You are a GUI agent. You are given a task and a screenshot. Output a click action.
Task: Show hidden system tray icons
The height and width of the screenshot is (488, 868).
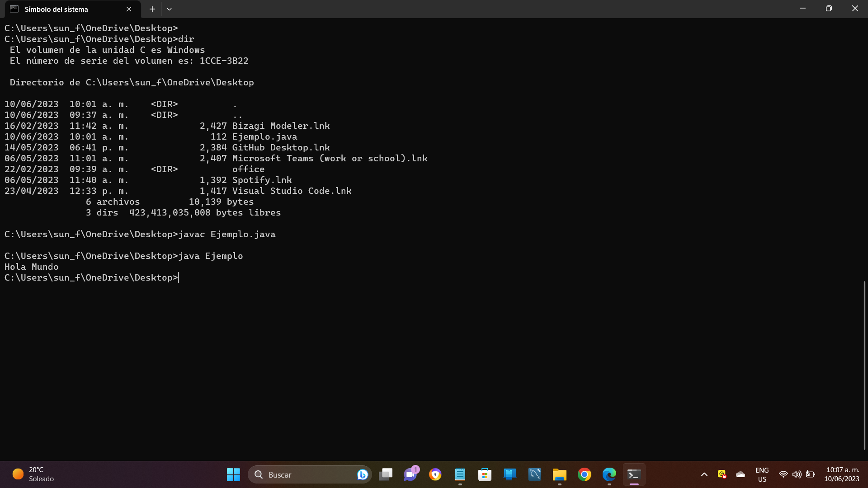(704, 474)
